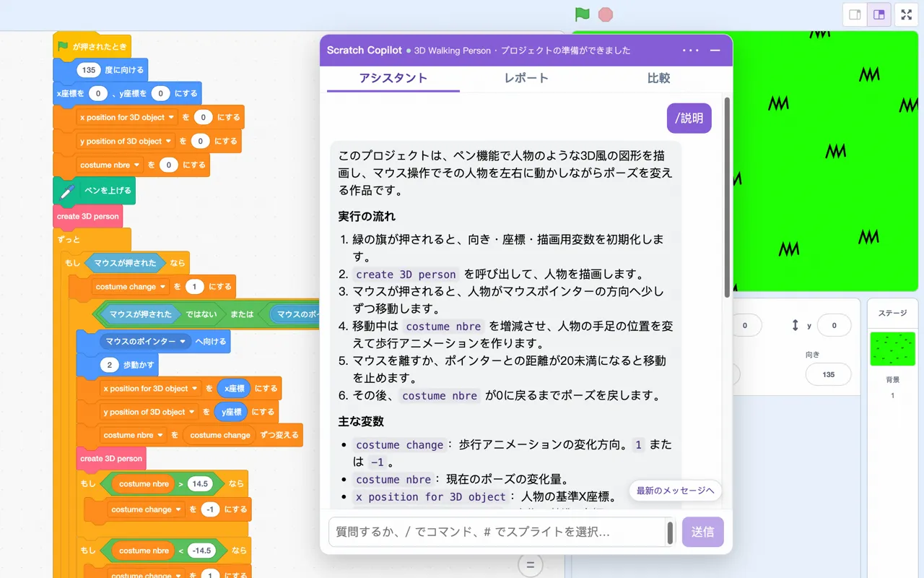
Task: Click the 送信 send button
Action: point(702,532)
